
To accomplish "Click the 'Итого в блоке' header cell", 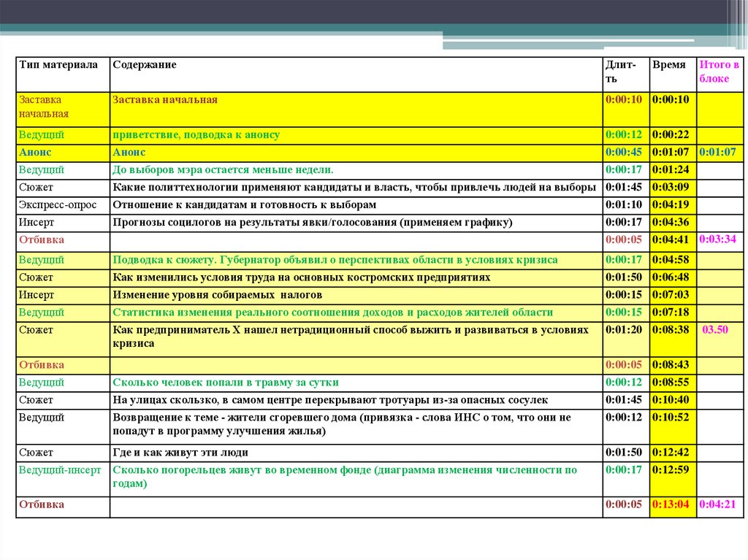I will [719, 72].
